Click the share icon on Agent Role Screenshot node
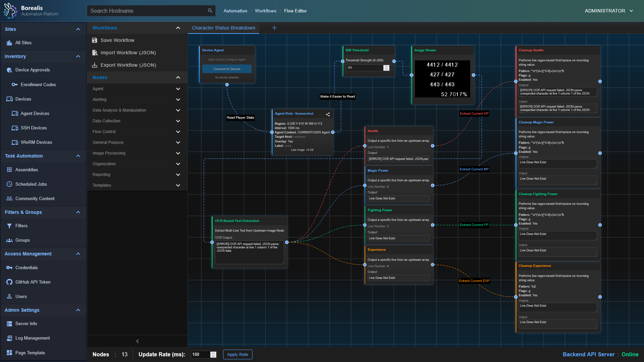Screen dimensions: 644x362 (328, 114)
